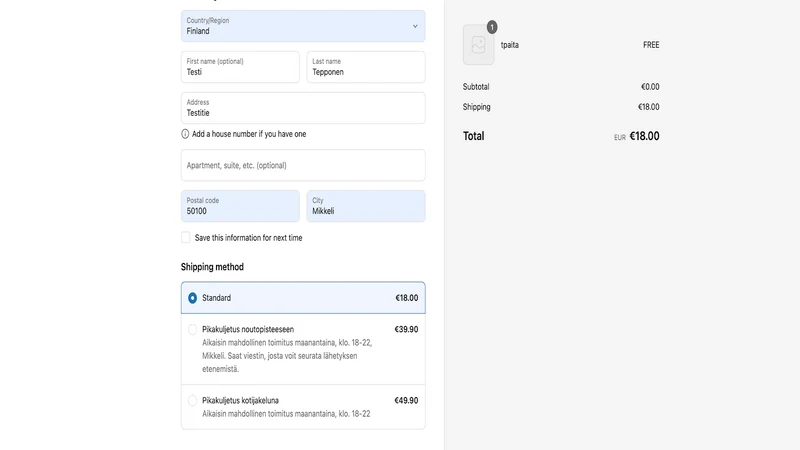Select Pikakuljetus kotijakeluna shipping option

click(x=192, y=401)
